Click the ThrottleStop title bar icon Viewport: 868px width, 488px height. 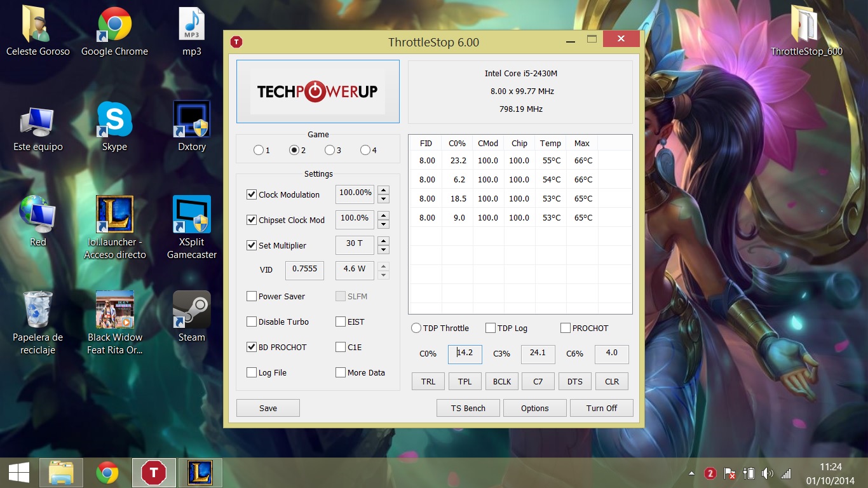236,43
